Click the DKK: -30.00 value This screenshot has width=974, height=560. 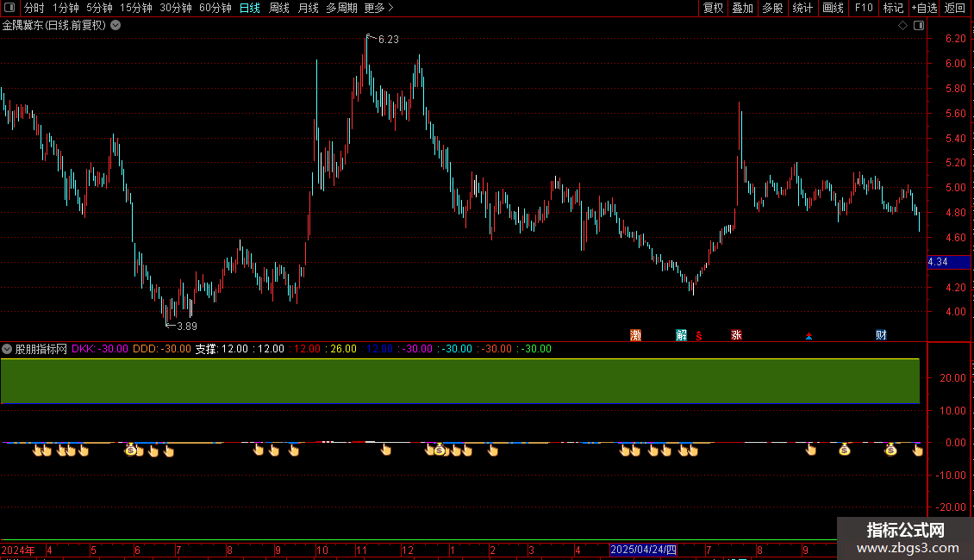pyautogui.click(x=99, y=349)
